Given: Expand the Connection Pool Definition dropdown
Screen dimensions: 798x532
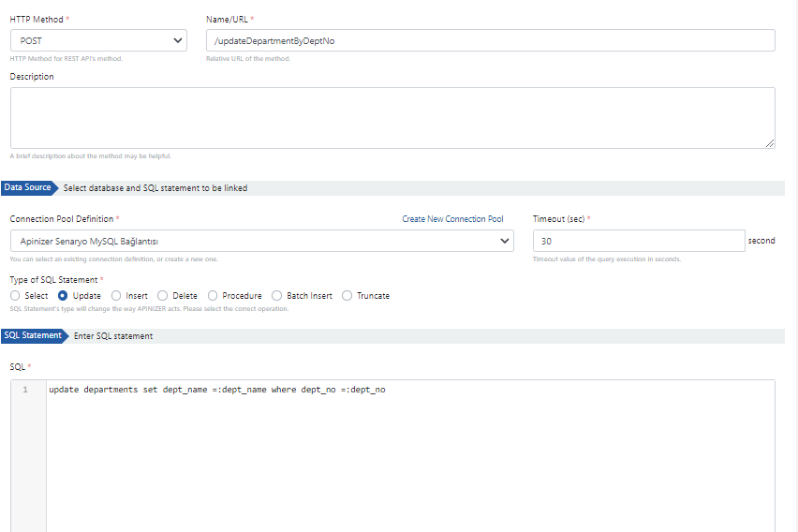Looking at the screenshot, I should tap(261, 241).
